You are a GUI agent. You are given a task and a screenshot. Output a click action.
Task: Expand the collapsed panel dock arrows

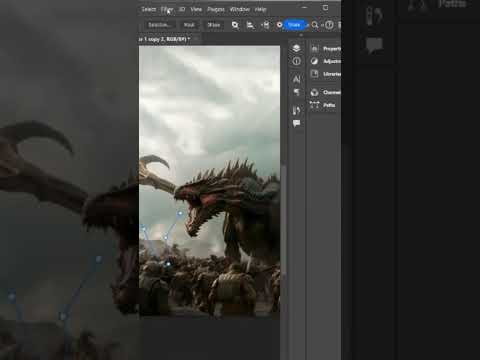pos(301,35)
